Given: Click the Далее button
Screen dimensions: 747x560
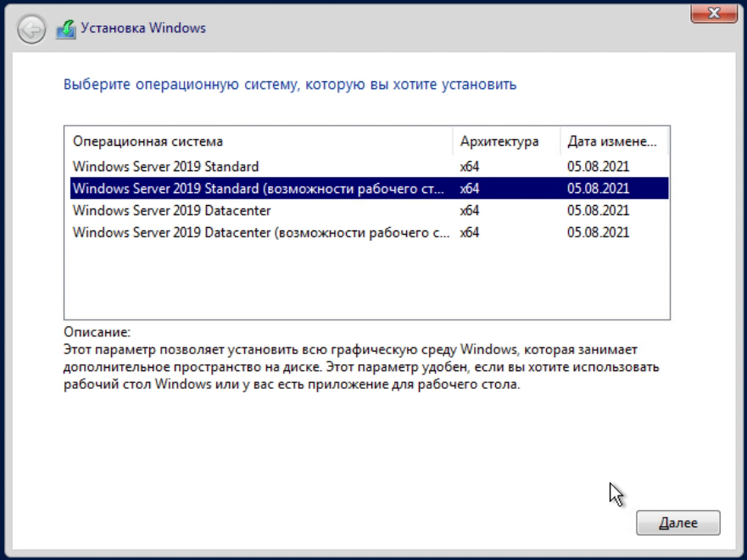Looking at the screenshot, I should point(678,523).
